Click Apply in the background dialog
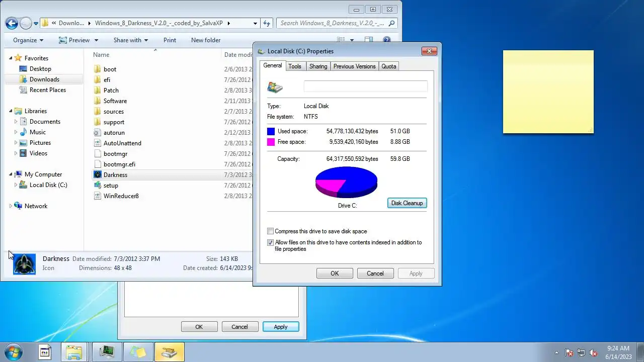The height and width of the screenshot is (362, 644). click(281, 327)
